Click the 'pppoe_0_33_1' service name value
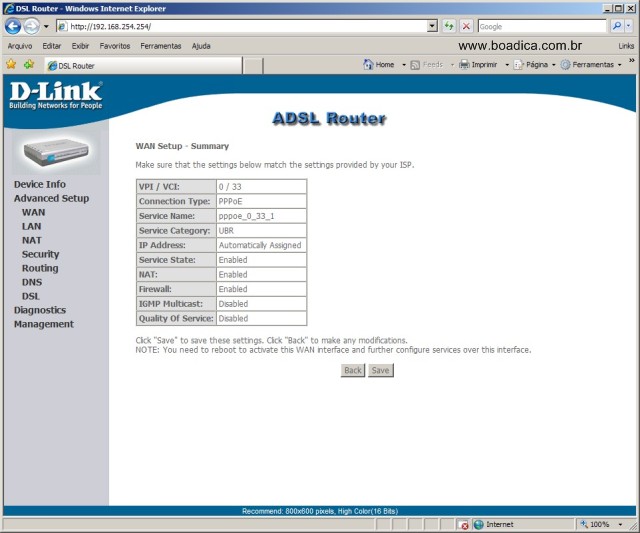The width and height of the screenshot is (640, 533). [x=246, y=216]
